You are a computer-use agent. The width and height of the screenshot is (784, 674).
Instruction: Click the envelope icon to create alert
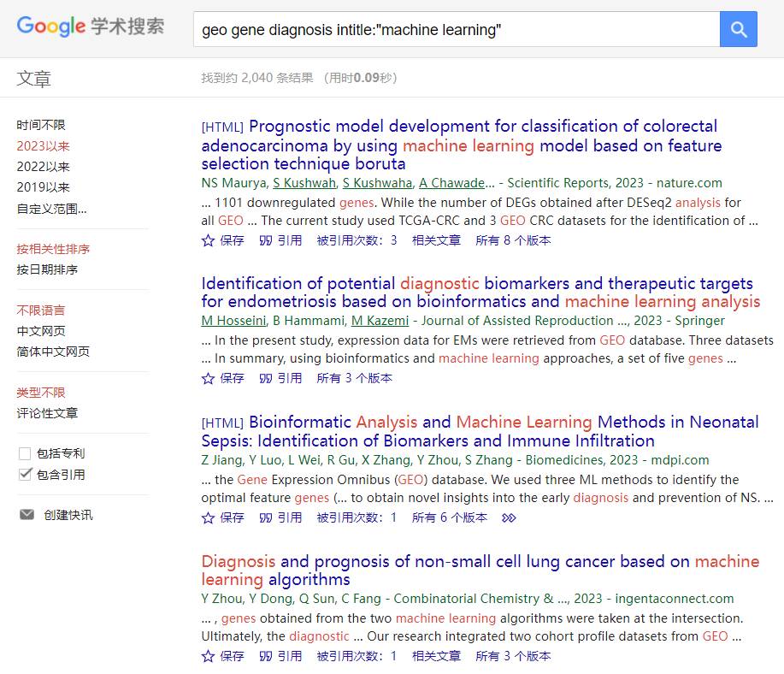(x=27, y=515)
